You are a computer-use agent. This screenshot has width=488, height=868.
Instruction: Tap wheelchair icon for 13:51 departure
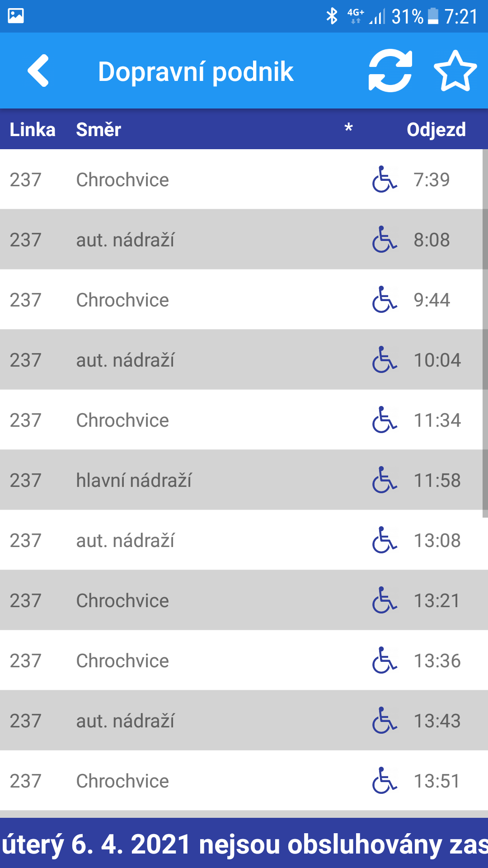click(x=385, y=781)
